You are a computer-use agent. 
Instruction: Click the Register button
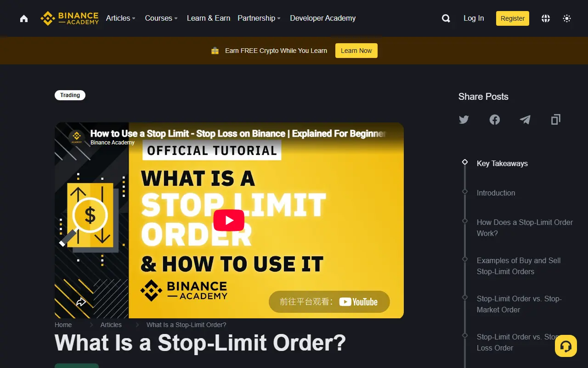tap(513, 18)
